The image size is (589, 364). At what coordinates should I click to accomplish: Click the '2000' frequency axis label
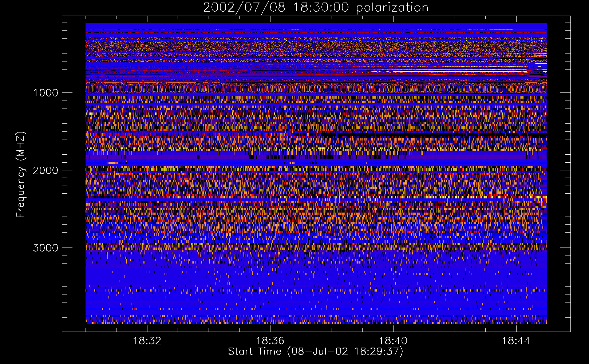pos(46,170)
